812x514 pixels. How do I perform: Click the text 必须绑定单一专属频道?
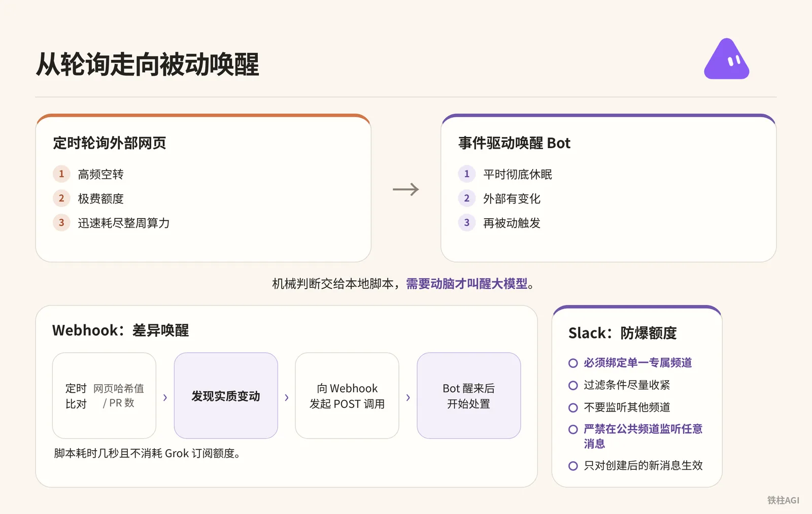coord(638,363)
